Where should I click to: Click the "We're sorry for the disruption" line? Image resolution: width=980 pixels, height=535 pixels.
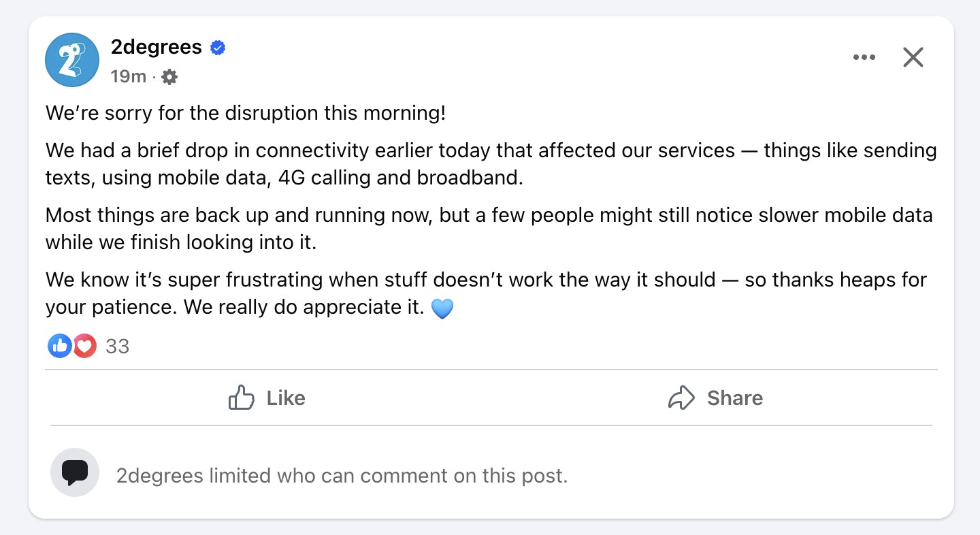246,112
